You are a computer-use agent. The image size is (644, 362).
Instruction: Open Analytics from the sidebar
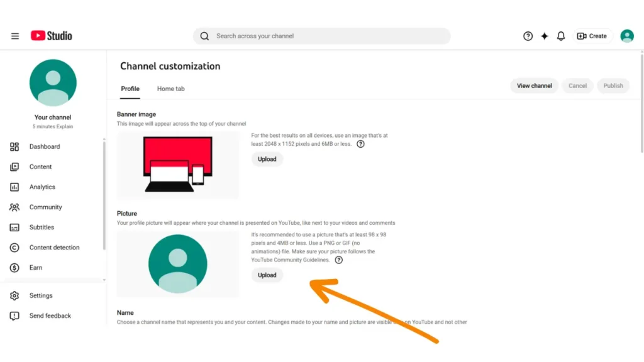click(x=43, y=187)
